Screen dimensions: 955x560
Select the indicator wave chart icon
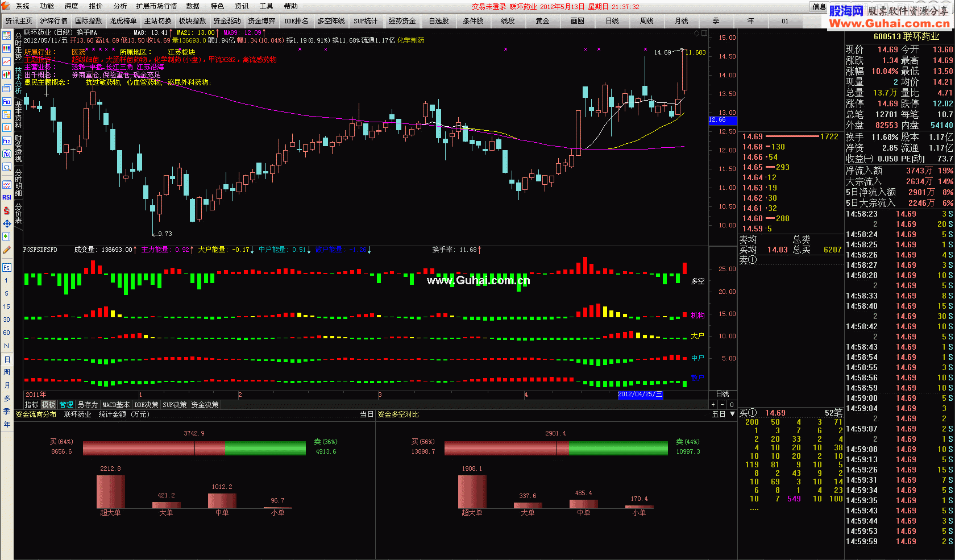point(7,184)
